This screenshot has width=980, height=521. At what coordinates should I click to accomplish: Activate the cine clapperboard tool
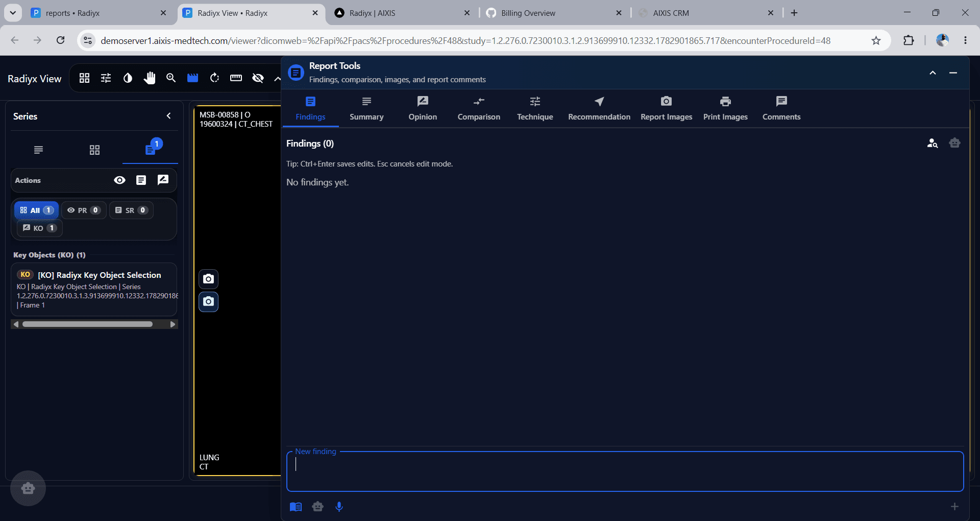(192, 78)
